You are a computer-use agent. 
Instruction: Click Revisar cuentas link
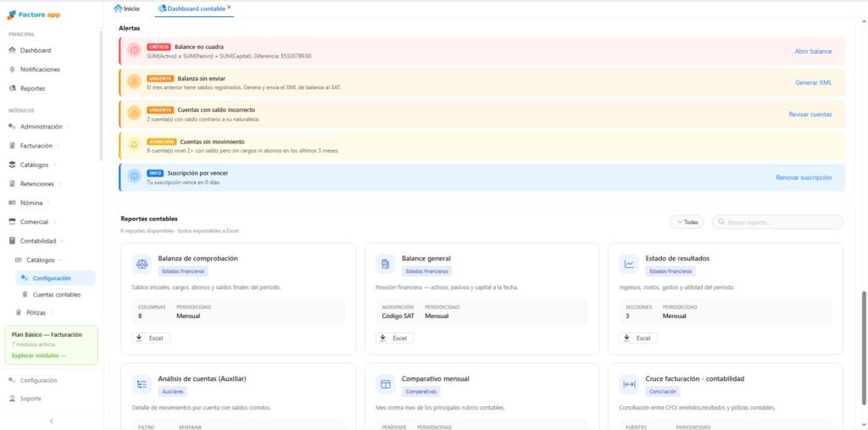[810, 114]
